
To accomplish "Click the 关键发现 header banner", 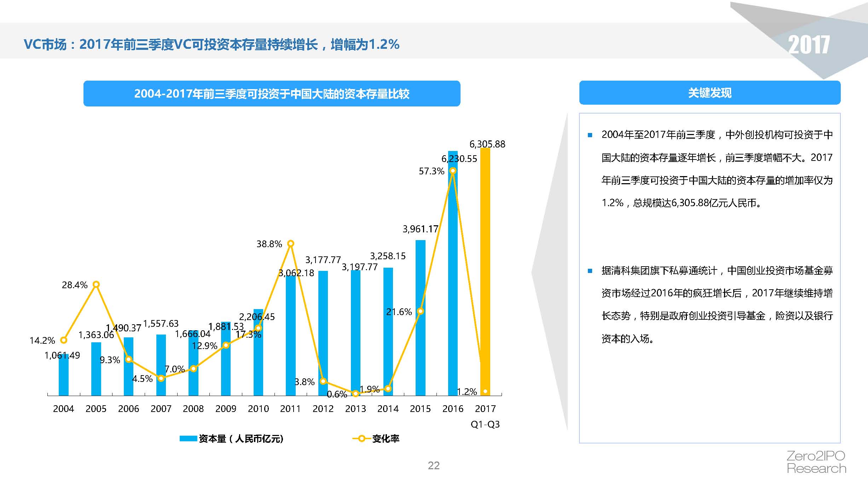I will point(710,93).
